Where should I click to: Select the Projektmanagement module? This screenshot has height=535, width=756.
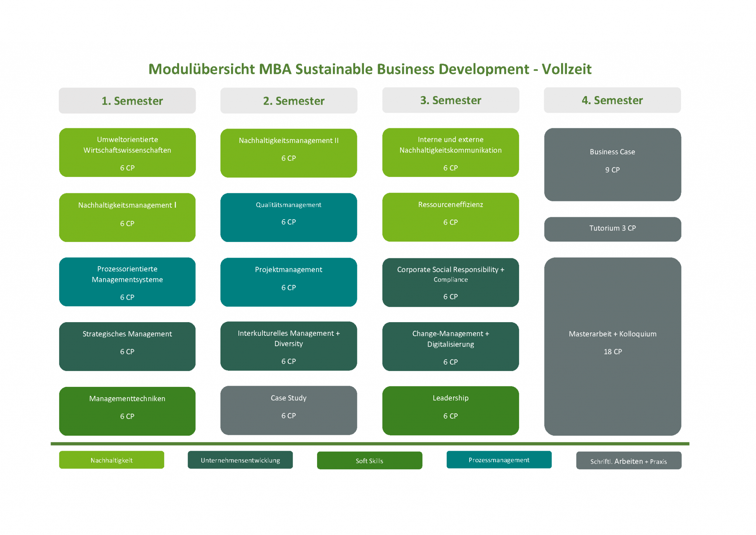tap(289, 282)
